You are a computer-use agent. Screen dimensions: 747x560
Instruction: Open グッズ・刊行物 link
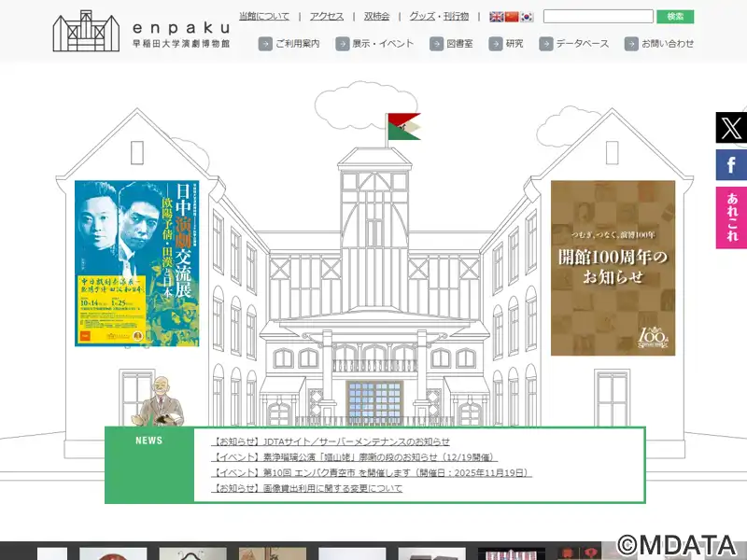coord(439,16)
